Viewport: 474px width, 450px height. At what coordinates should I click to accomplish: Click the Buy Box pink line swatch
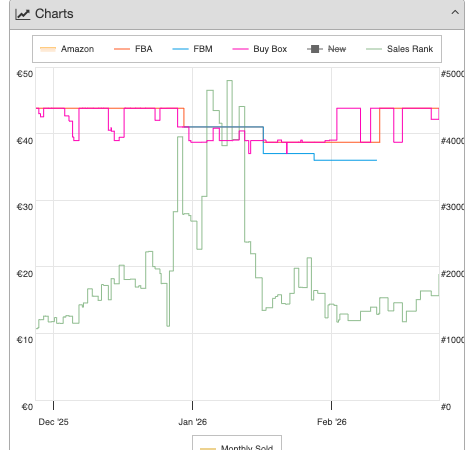tap(240, 49)
